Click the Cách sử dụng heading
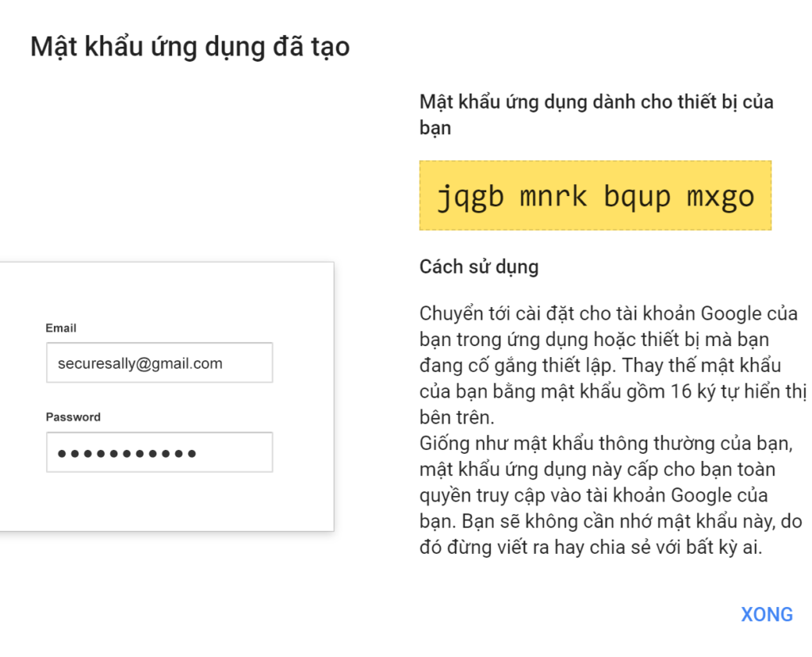Image resolution: width=812 pixels, height=657 pixels. pos(479,267)
